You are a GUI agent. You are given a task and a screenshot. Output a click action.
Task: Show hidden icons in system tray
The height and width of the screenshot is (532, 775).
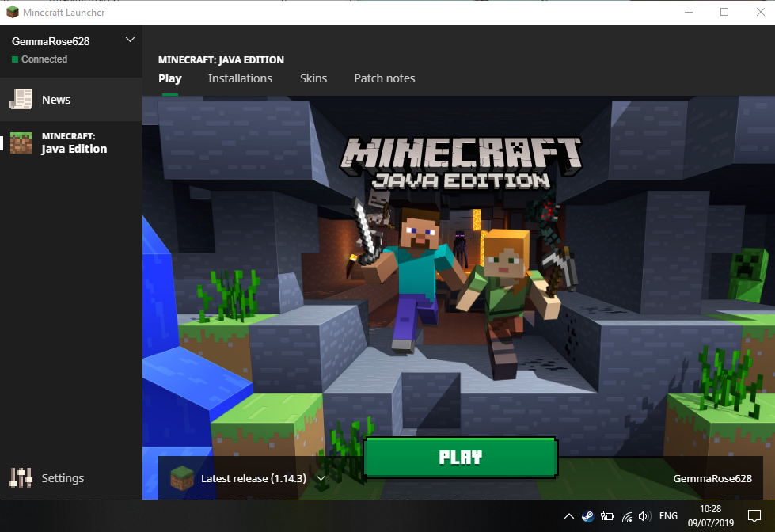[x=569, y=516]
